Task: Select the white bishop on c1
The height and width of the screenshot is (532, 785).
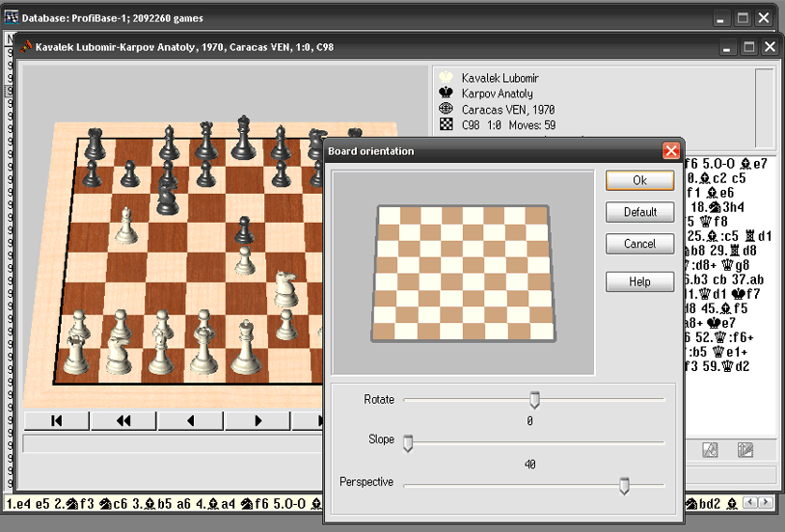Action: pyautogui.click(x=161, y=353)
